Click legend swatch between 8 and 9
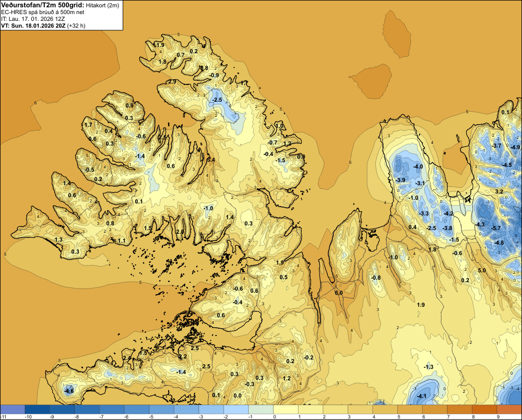The height and width of the screenshot is (420, 522). [485, 409]
